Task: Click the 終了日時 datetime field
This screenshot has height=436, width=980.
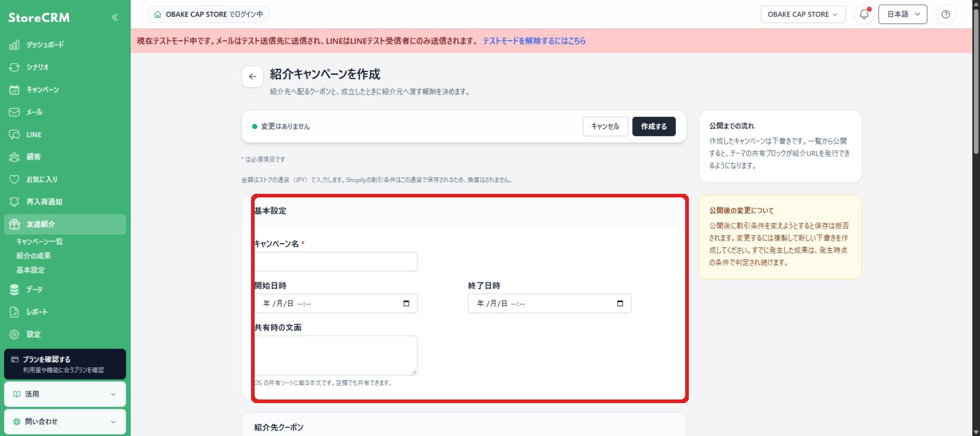Action: (x=549, y=303)
